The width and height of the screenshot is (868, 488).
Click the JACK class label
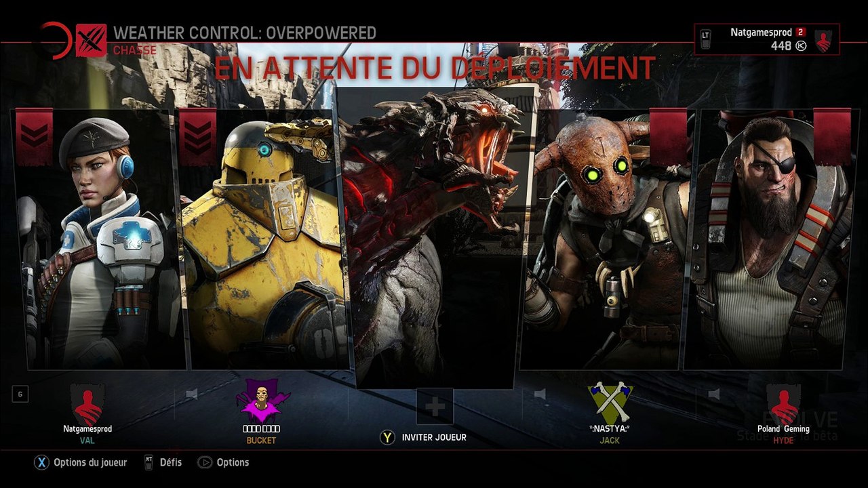pos(610,441)
